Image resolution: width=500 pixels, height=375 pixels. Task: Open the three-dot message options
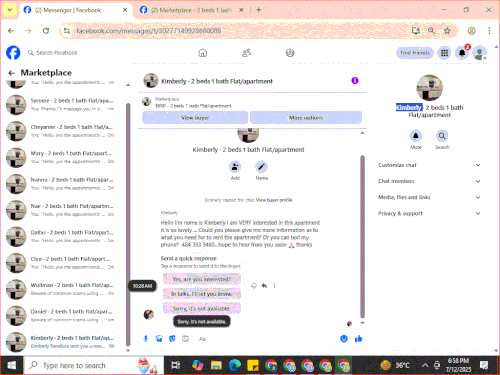[x=274, y=286]
